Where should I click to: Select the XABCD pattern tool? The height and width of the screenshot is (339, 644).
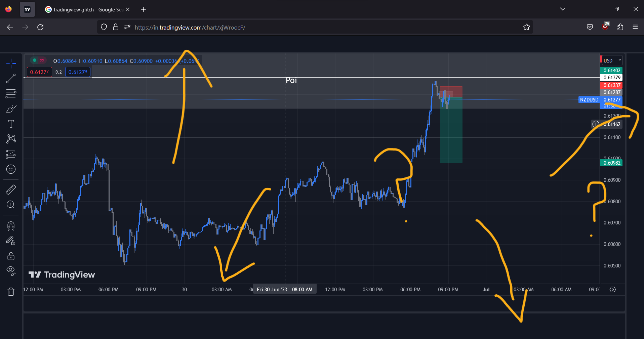[11, 139]
